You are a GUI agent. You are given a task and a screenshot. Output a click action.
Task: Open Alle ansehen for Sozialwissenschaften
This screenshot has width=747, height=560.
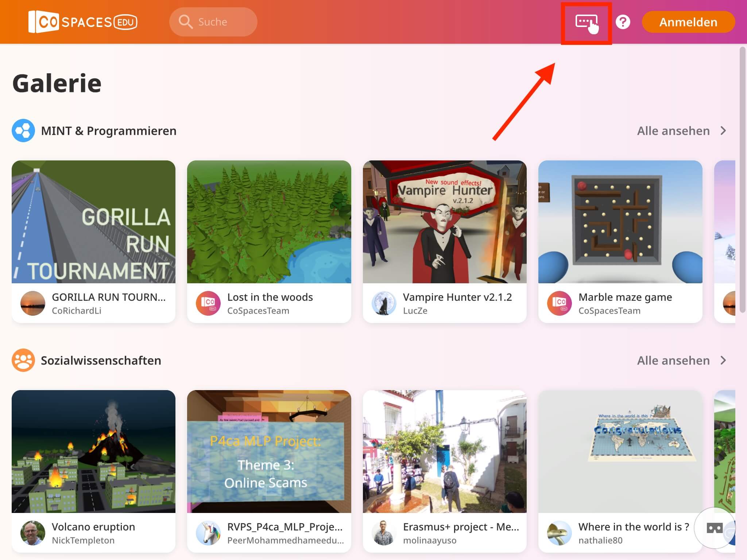(x=673, y=360)
